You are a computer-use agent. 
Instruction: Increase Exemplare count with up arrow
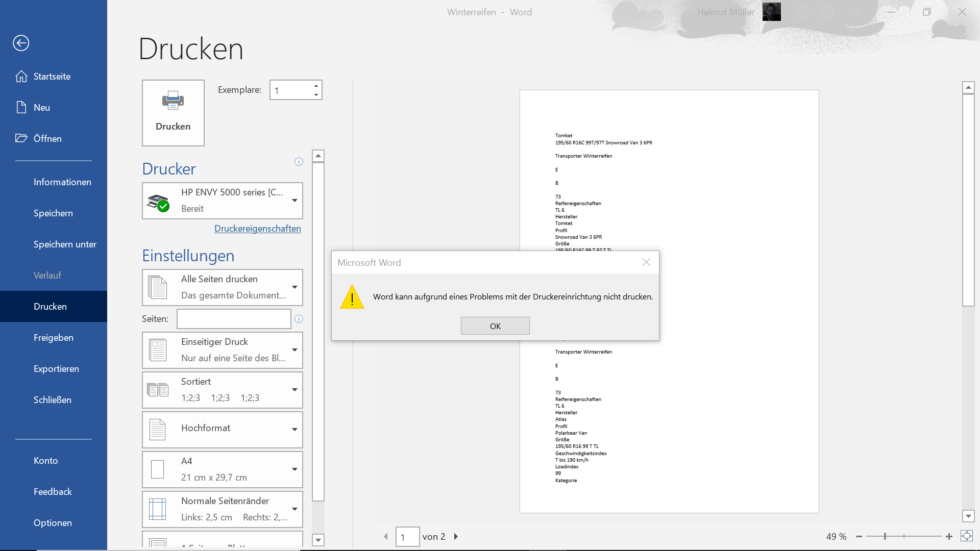[x=316, y=86]
